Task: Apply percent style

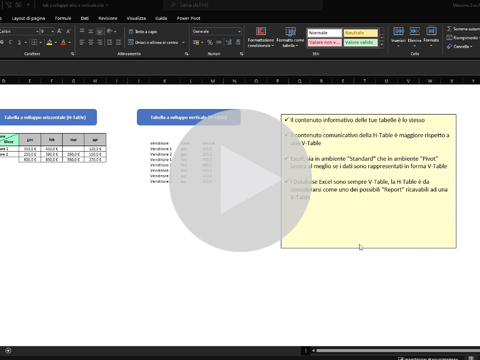Action: (210, 42)
